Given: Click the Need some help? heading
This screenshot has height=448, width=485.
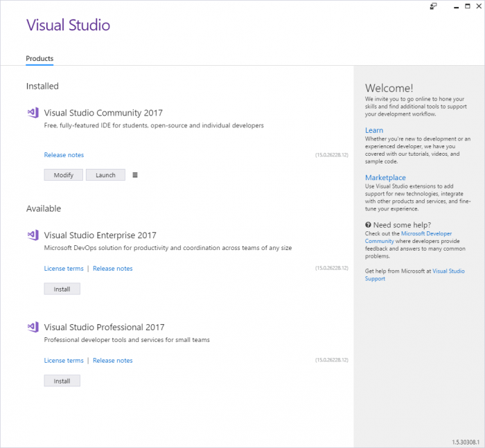Looking at the screenshot, I should click(402, 225).
